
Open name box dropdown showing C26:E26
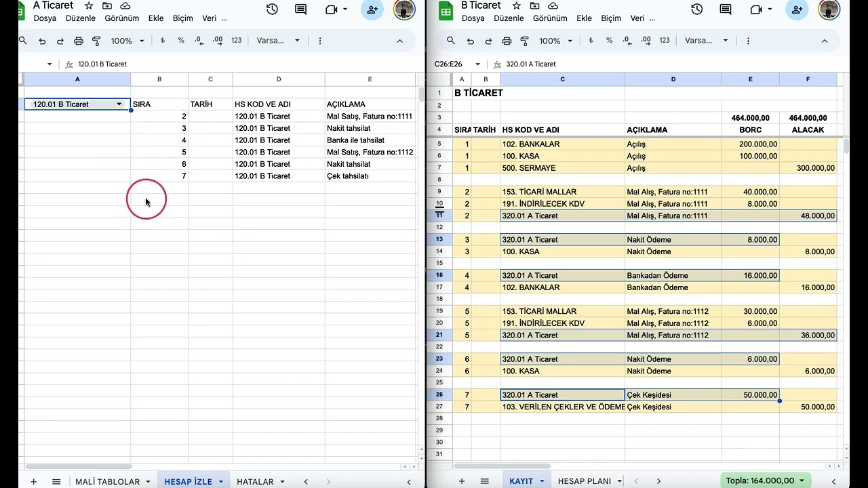click(477, 64)
